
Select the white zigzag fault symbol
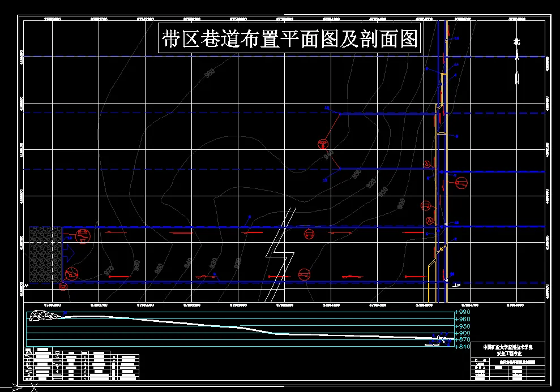click(280, 255)
